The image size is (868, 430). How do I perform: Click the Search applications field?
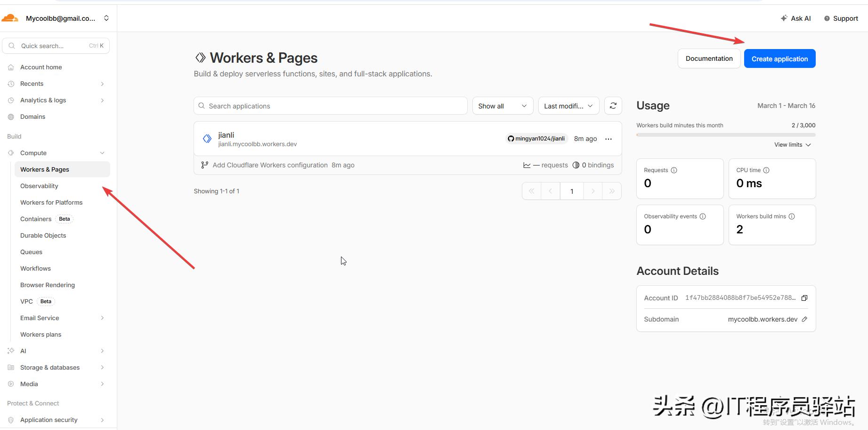point(330,106)
